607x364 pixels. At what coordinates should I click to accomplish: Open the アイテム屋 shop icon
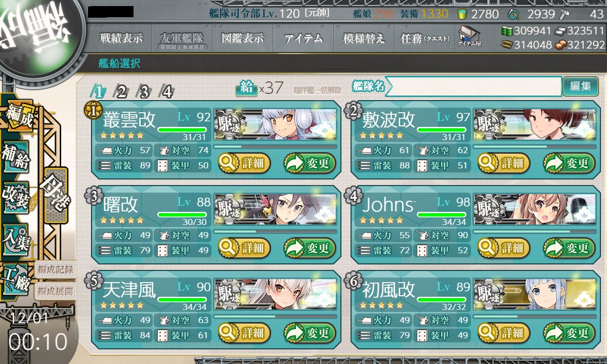coord(469,36)
